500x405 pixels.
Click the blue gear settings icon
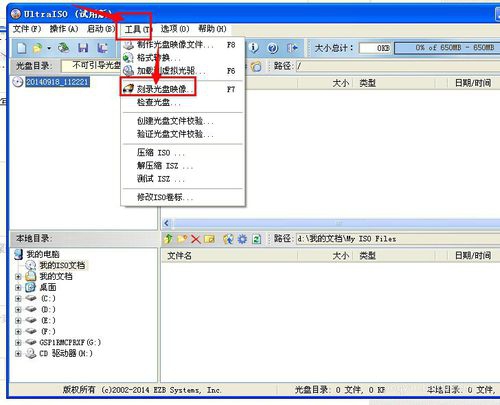click(242, 239)
